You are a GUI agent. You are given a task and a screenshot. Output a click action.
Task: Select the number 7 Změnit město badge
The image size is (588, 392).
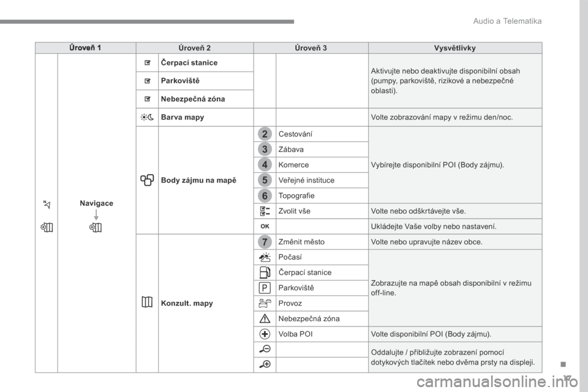pyautogui.click(x=265, y=241)
